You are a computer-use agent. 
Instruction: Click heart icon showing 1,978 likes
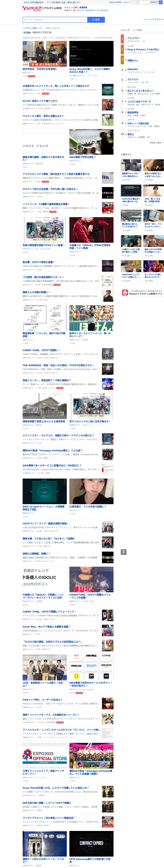pyautogui.click(x=146, y=205)
